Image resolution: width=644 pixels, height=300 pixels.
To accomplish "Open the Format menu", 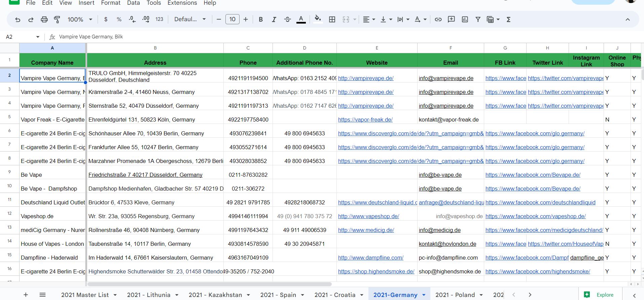I will coord(111,3).
